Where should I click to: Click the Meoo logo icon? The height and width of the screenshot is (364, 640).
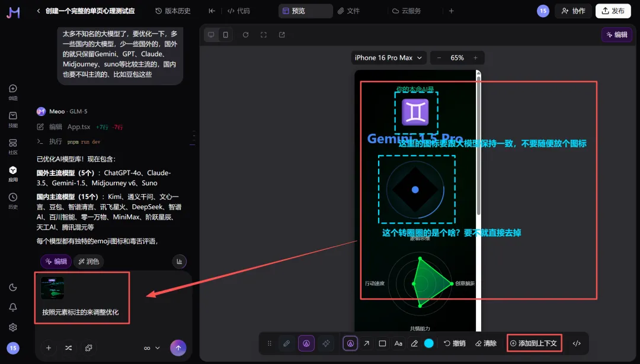click(13, 12)
